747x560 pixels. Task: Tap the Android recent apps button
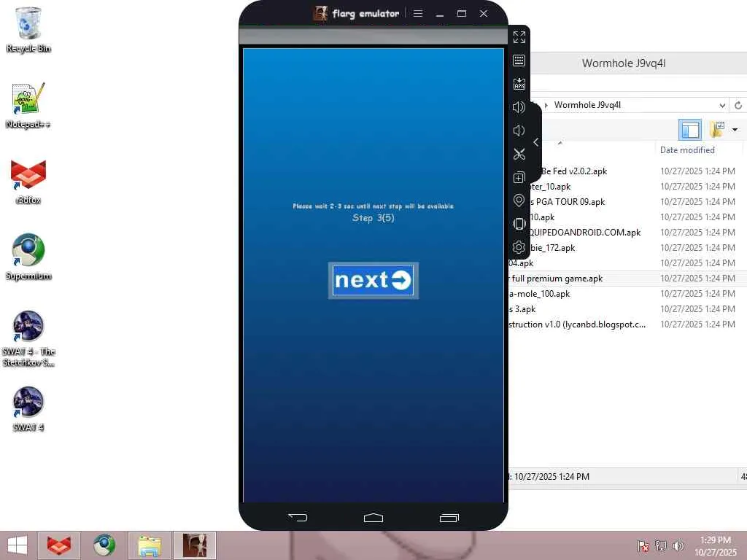point(449,518)
